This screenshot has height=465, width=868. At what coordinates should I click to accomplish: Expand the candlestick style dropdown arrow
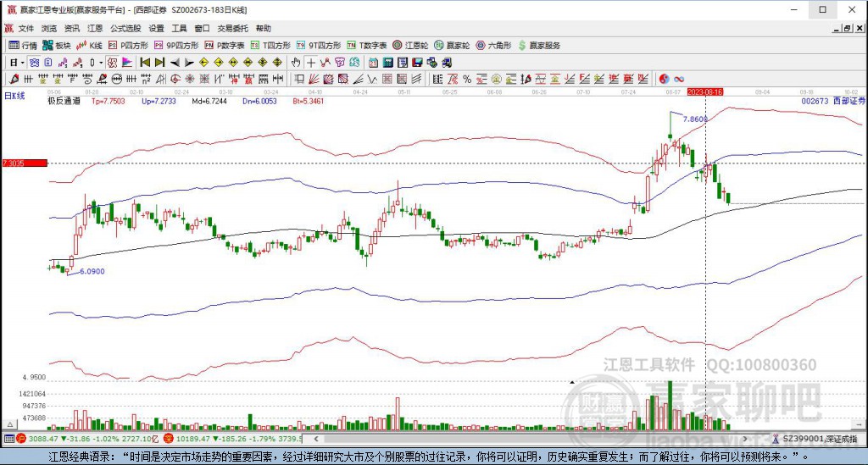101,63
